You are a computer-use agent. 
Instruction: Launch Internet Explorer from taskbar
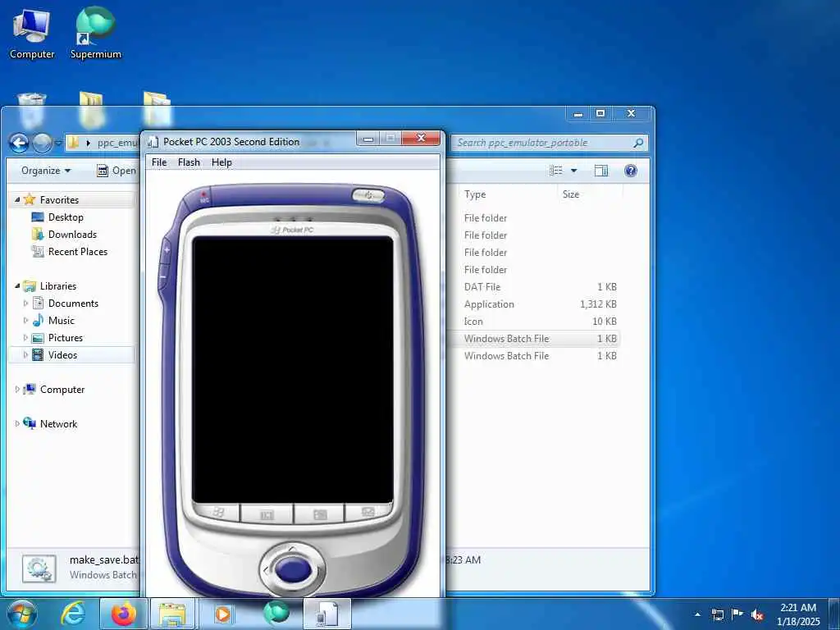[x=73, y=614]
